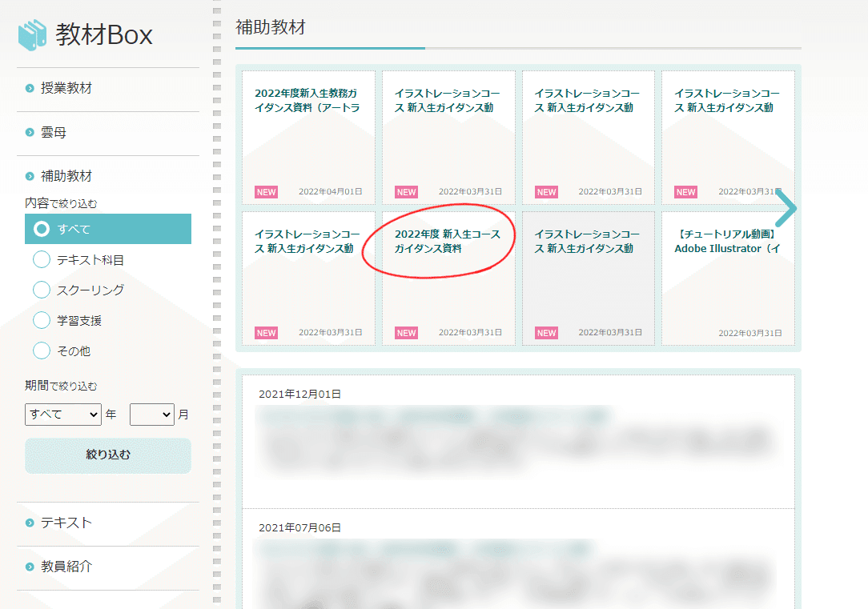Screen dimensions: 868x609
Task: Click the arrow bullet beside テキスト
Action: pyautogui.click(x=30, y=523)
